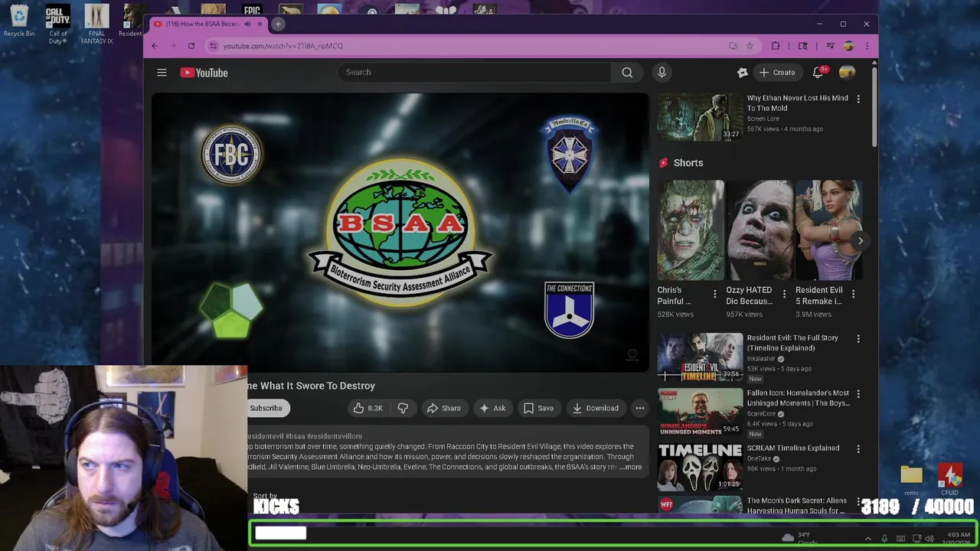Click the Chrome profile avatar
The width and height of the screenshot is (980, 551).
(x=848, y=46)
